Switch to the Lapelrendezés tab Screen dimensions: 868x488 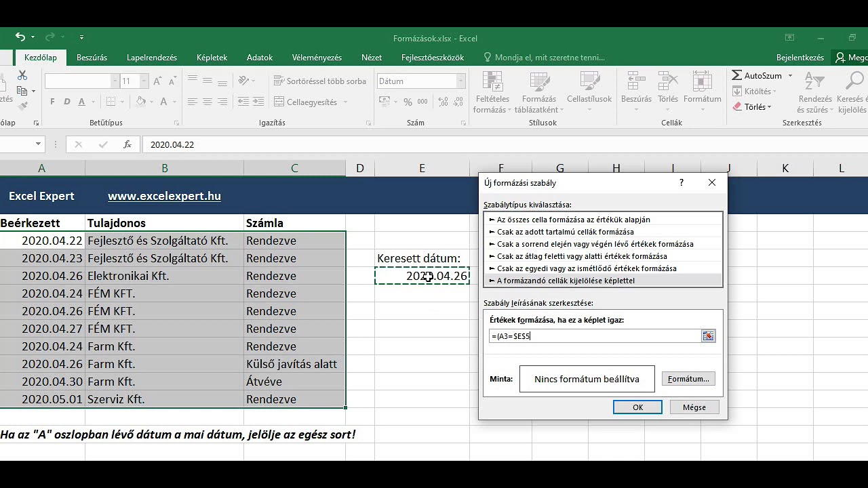pyautogui.click(x=152, y=58)
